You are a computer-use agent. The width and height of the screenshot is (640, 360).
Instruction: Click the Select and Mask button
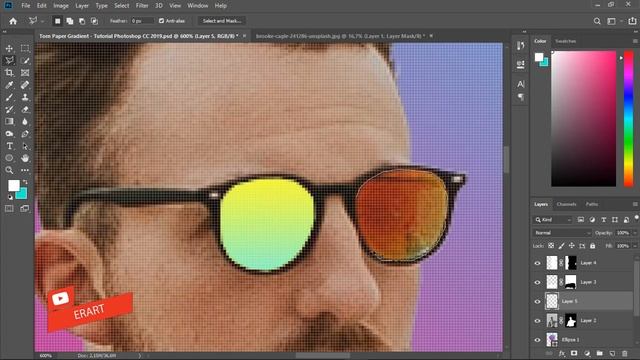(222, 21)
